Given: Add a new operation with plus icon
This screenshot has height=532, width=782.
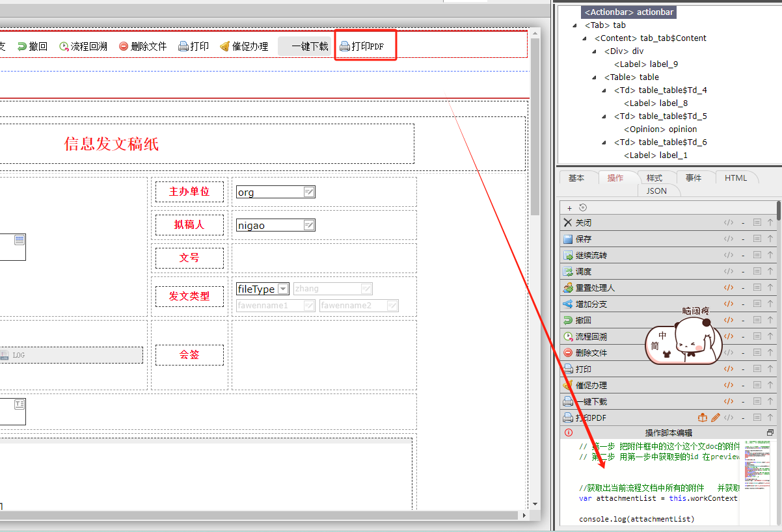Looking at the screenshot, I should click(569, 208).
